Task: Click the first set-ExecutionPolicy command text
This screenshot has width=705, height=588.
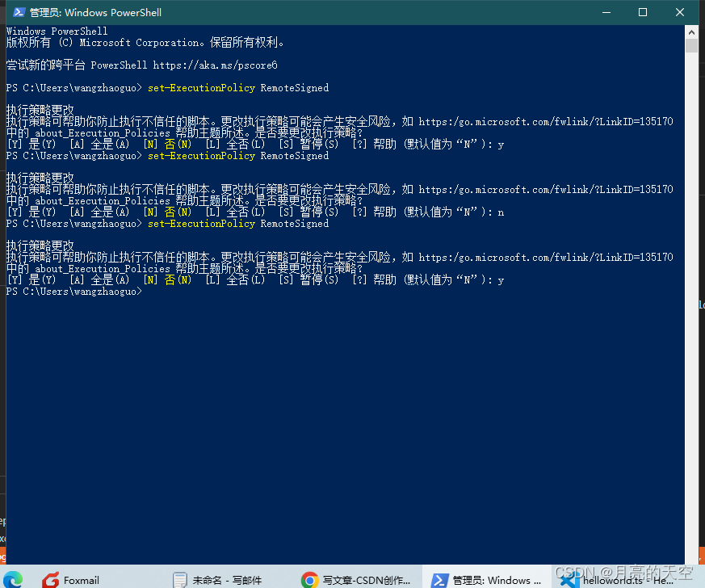Action: pyautogui.click(x=201, y=88)
